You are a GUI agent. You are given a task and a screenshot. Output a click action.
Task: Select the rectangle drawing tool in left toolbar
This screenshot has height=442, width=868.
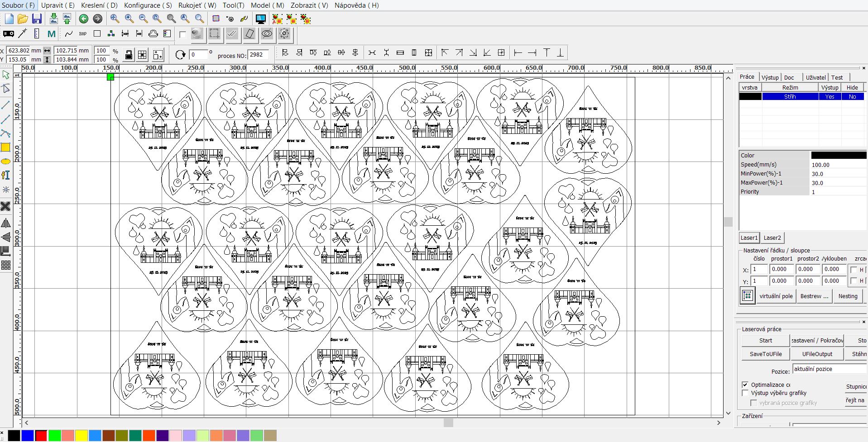point(5,147)
